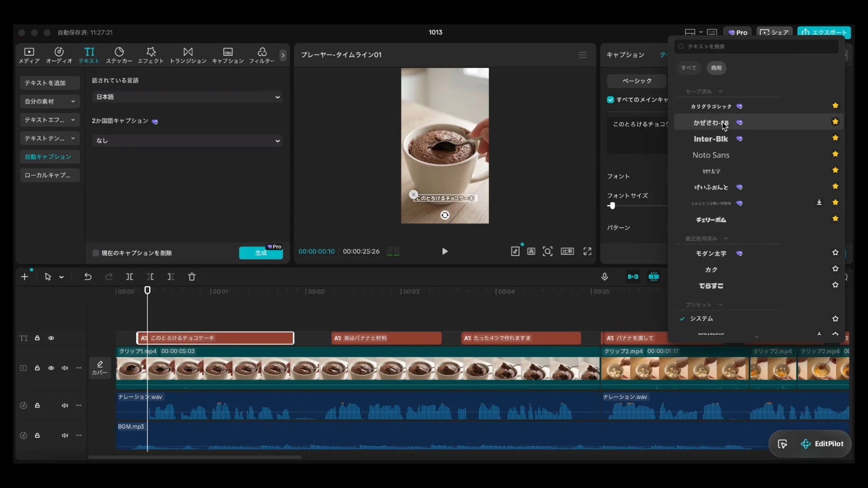Open the エフェクト effects tab

151,55
